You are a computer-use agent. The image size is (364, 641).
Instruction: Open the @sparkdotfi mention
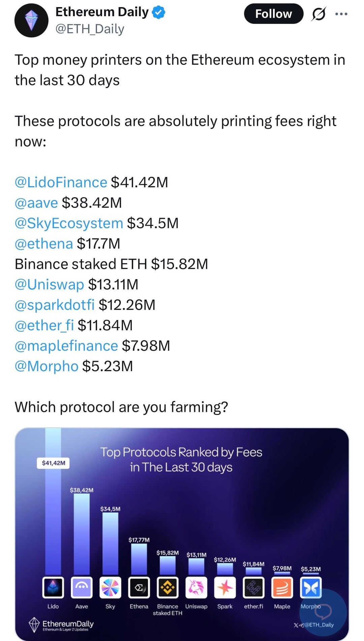tap(55, 305)
